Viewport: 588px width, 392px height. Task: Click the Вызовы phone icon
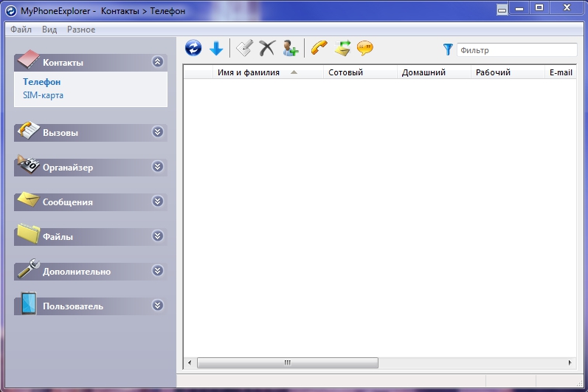coord(29,130)
